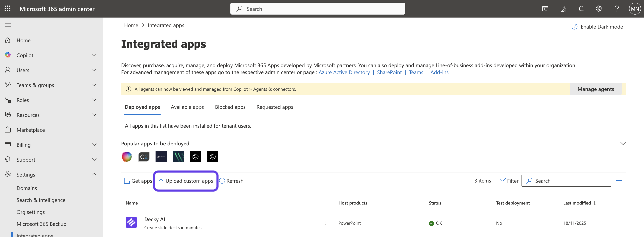This screenshot has height=237, width=644.
Task: Open the settings gear in the header
Action: (599, 9)
